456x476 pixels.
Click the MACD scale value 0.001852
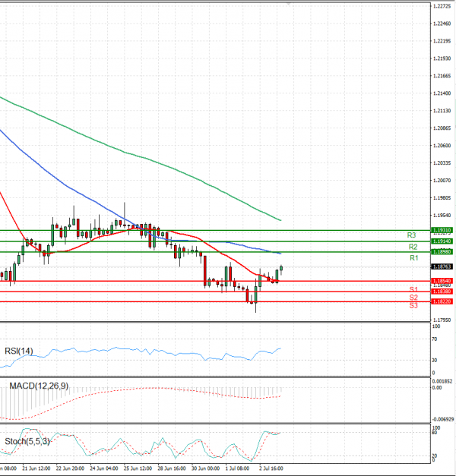(442, 381)
